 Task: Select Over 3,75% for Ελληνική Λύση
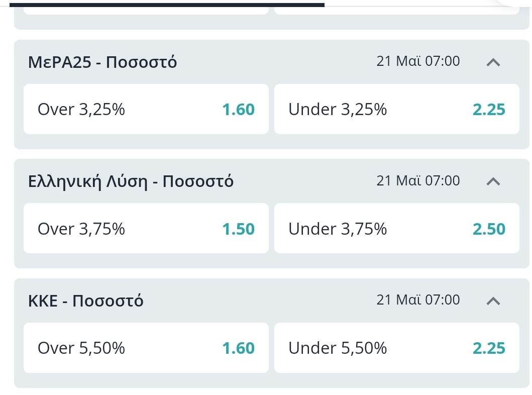[146, 229]
